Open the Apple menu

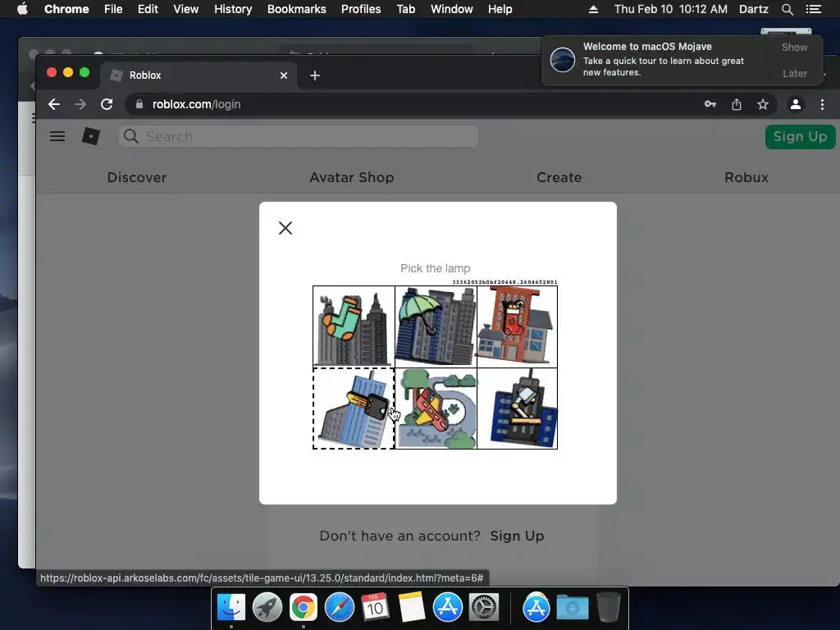pyautogui.click(x=22, y=9)
